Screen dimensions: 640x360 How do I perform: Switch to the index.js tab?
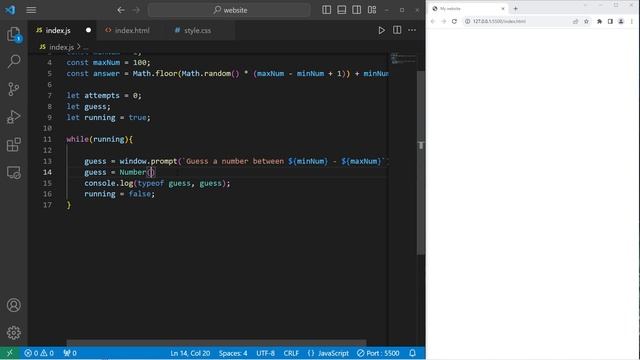tap(58, 30)
